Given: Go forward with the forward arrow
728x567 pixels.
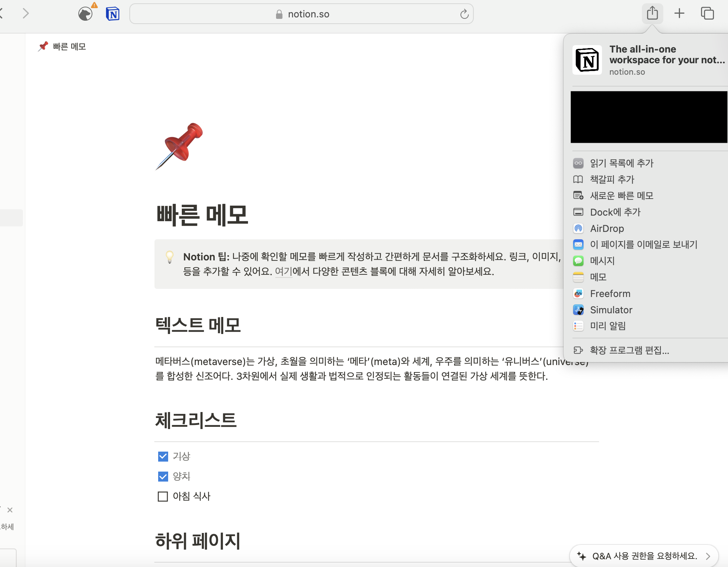Looking at the screenshot, I should point(25,14).
